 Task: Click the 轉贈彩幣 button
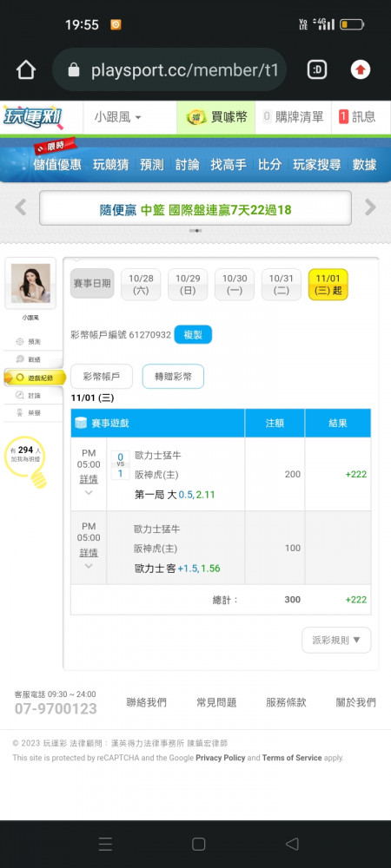tap(173, 377)
